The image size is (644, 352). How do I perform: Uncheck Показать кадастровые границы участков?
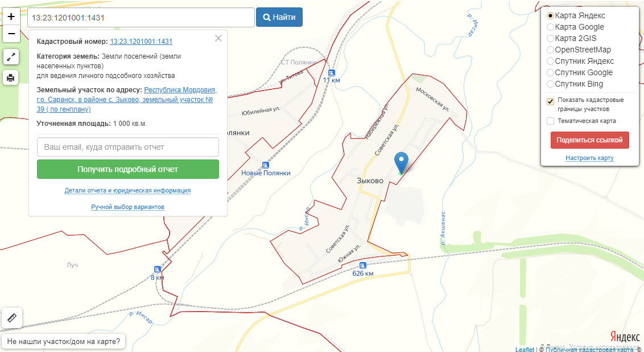pyautogui.click(x=550, y=101)
